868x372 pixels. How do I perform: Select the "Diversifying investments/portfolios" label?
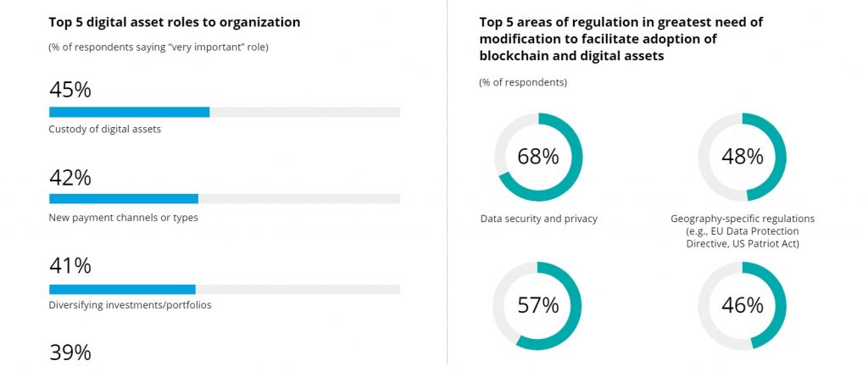(x=130, y=305)
